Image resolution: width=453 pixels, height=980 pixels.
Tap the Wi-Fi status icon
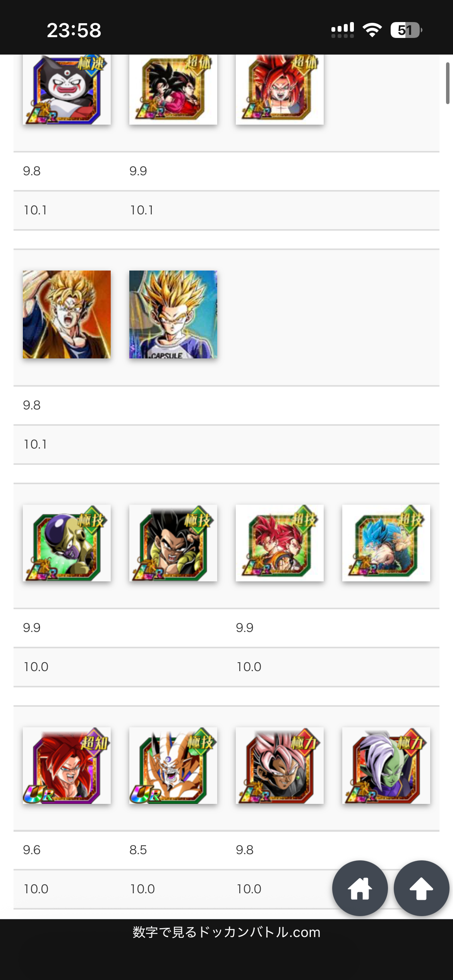click(x=372, y=30)
